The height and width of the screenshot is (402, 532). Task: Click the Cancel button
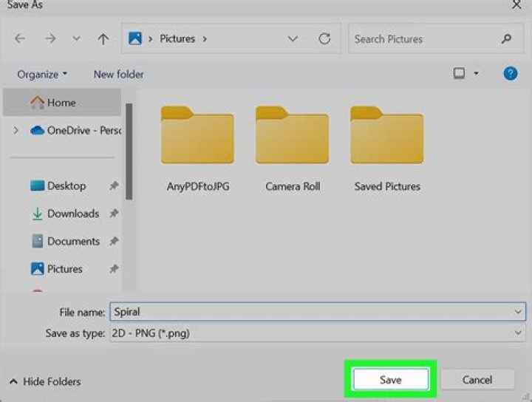[x=477, y=380]
